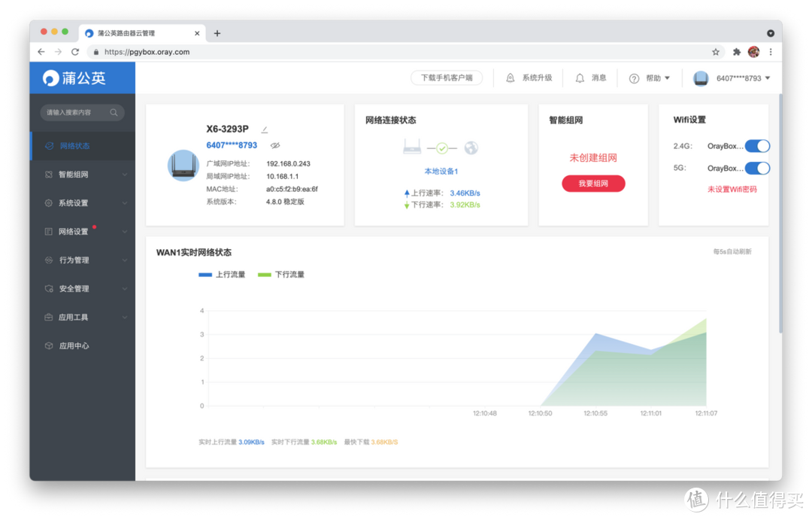The width and height of the screenshot is (812, 520).
Task: Click the search magnifier in sidebar
Action: [x=114, y=112]
